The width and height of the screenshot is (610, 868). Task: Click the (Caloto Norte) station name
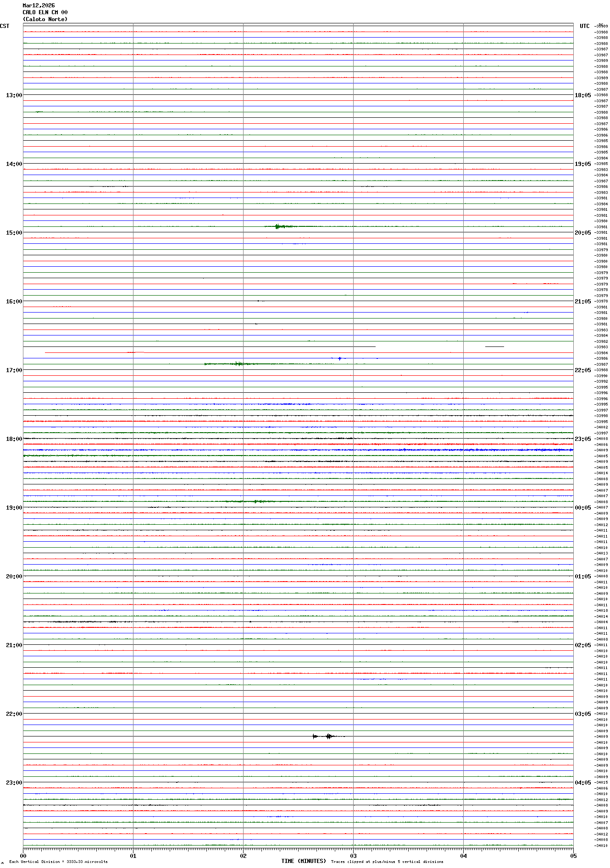tap(45, 19)
